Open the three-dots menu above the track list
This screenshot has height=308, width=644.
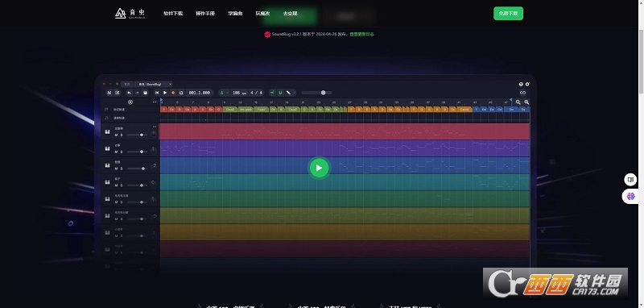155,102
